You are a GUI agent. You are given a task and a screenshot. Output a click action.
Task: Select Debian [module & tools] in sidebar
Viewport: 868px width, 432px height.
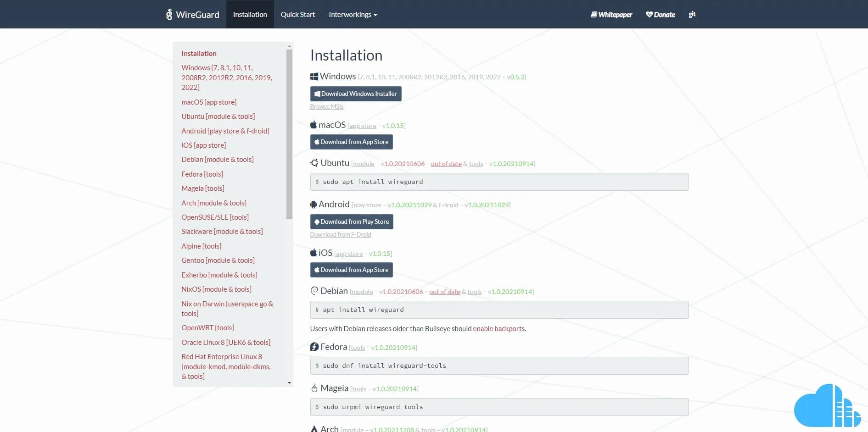pos(218,160)
